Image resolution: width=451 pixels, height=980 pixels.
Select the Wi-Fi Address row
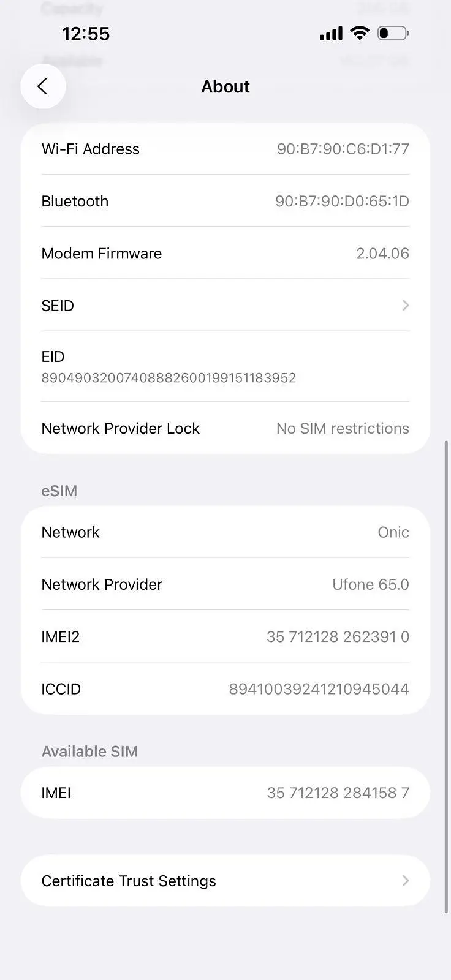point(225,149)
